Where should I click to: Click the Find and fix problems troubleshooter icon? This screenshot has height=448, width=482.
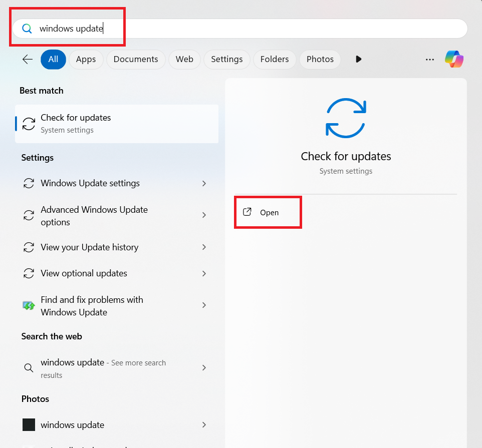[29, 305]
